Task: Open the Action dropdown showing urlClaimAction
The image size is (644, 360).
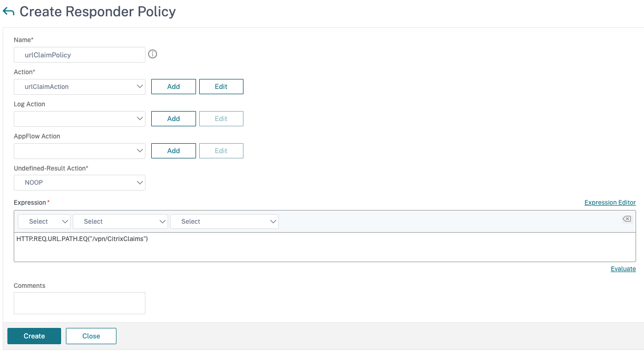Action: point(80,87)
